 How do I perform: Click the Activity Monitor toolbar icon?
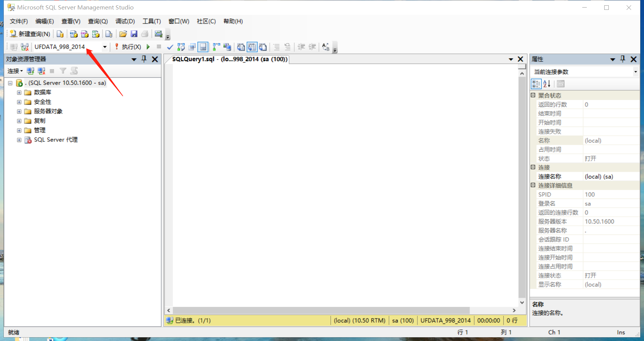[x=158, y=34]
